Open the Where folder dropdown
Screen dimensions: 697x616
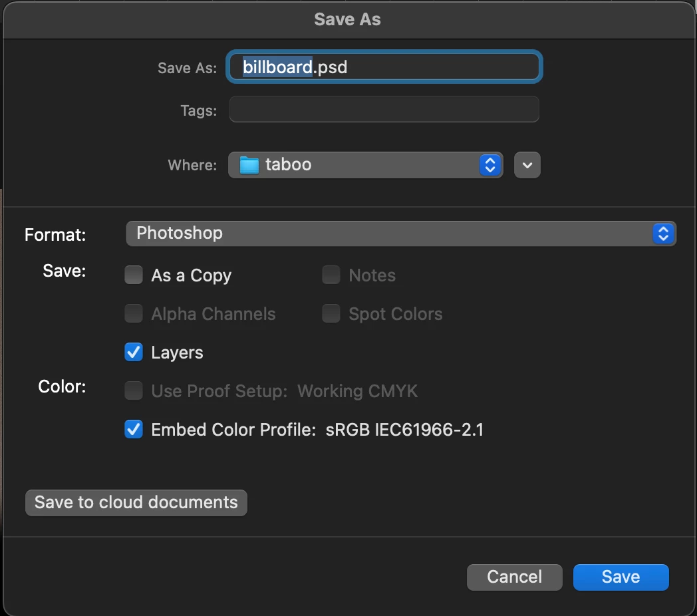click(364, 165)
